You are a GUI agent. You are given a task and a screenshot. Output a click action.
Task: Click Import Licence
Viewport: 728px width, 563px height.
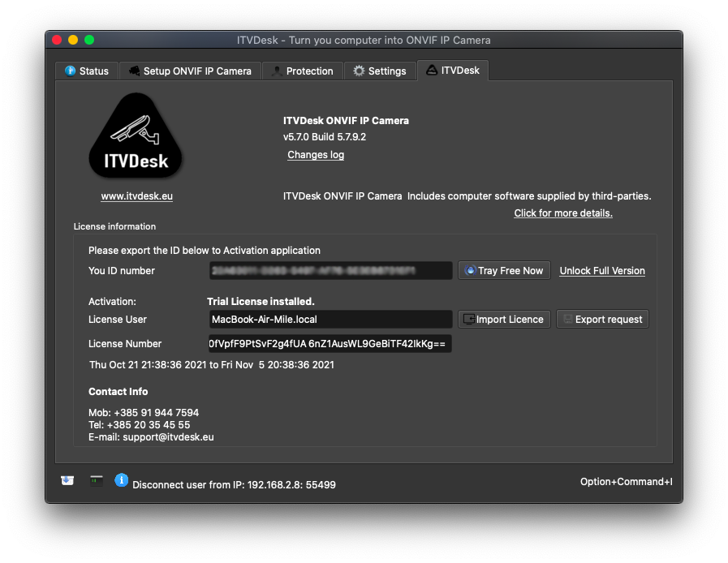click(503, 319)
